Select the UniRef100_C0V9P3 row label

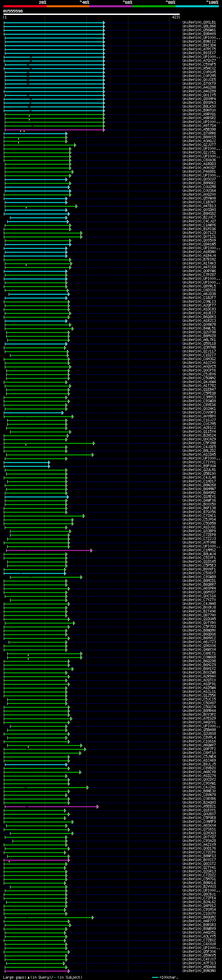click(199, 412)
